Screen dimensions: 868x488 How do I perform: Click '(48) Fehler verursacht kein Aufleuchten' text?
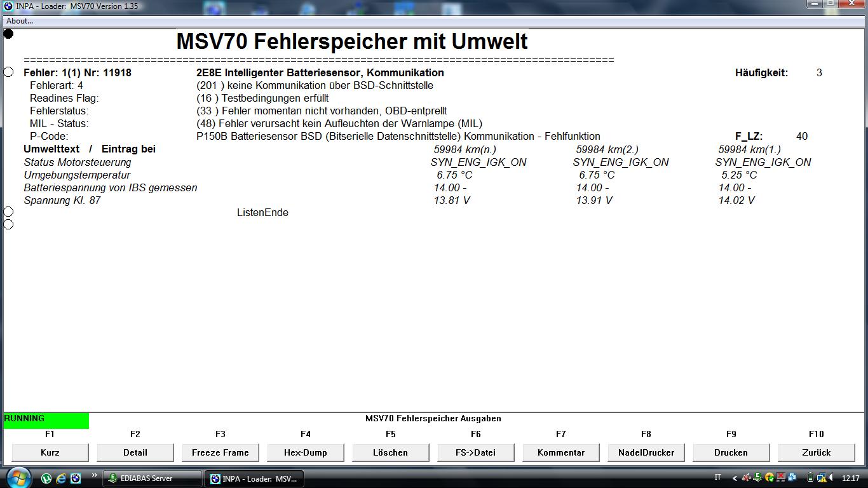(x=339, y=124)
